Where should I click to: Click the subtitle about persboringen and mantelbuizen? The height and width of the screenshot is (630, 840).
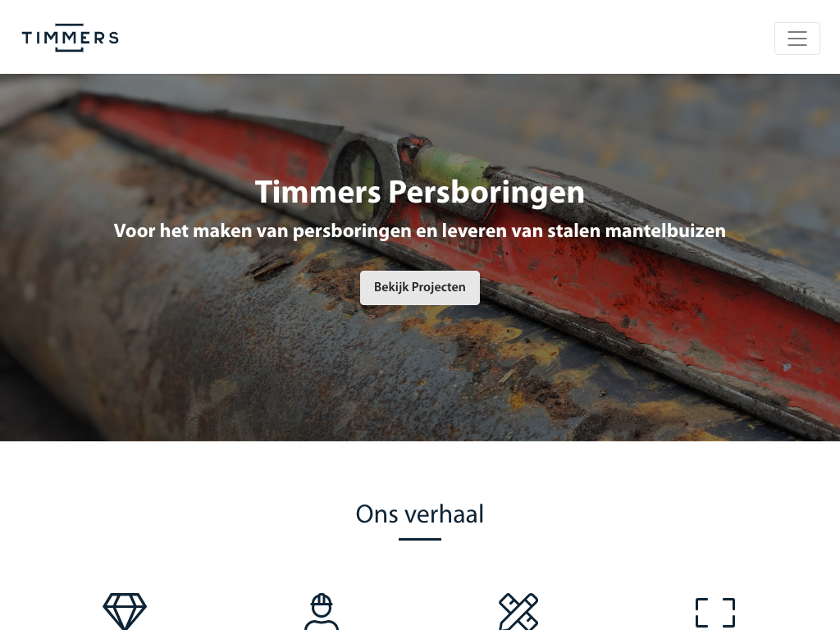419,231
